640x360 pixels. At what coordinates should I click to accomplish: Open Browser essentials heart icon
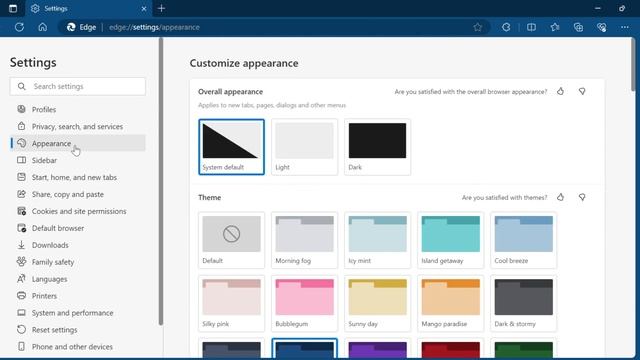tap(602, 27)
